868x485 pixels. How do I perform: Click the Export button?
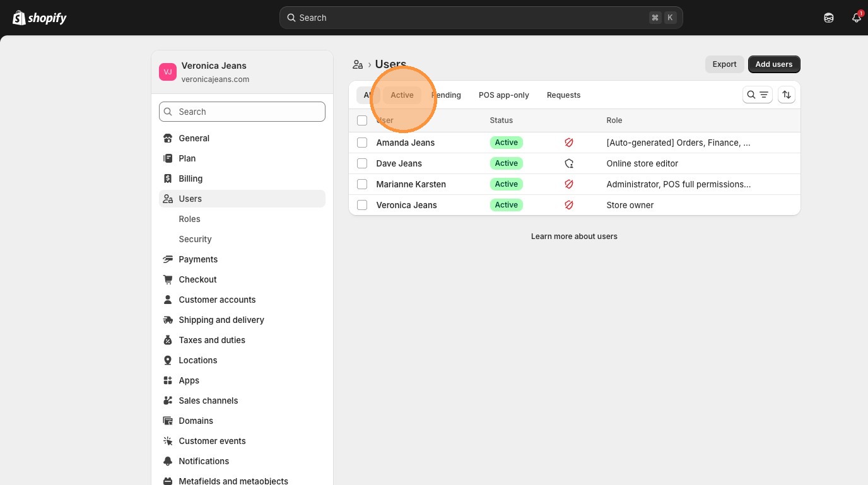click(x=724, y=64)
